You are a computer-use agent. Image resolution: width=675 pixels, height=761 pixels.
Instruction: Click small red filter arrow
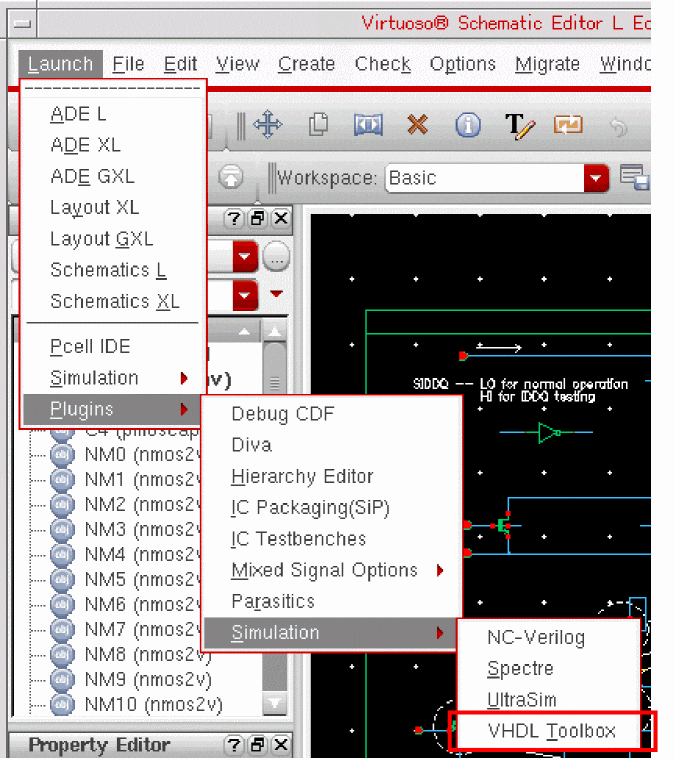tap(276, 294)
